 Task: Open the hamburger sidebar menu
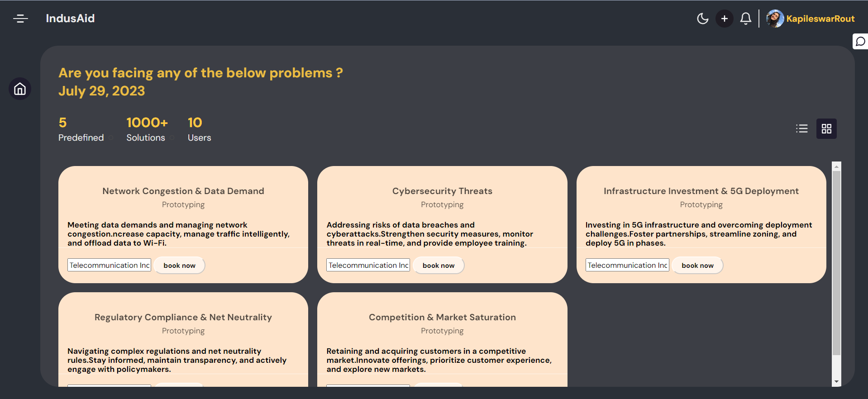point(20,19)
